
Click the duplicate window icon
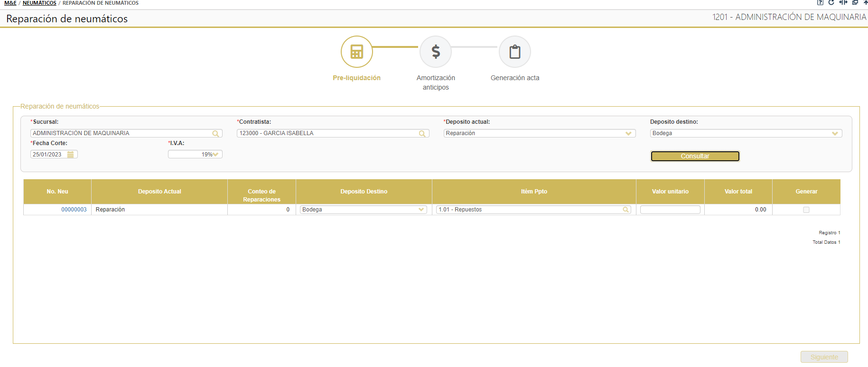point(855,2)
